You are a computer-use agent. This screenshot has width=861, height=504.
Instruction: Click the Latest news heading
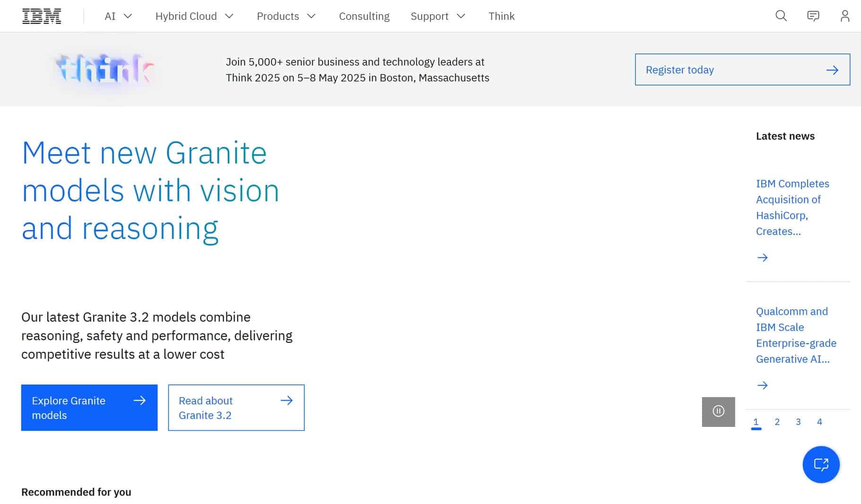(x=785, y=136)
